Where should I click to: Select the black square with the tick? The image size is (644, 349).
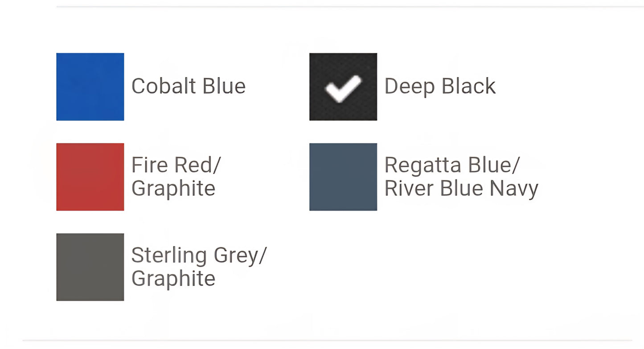click(x=343, y=87)
